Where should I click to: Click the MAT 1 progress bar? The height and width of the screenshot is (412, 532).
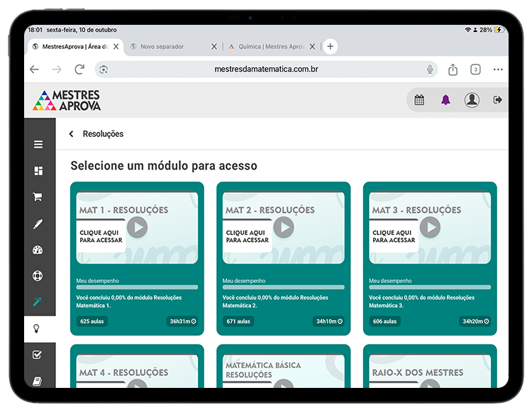point(137,287)
